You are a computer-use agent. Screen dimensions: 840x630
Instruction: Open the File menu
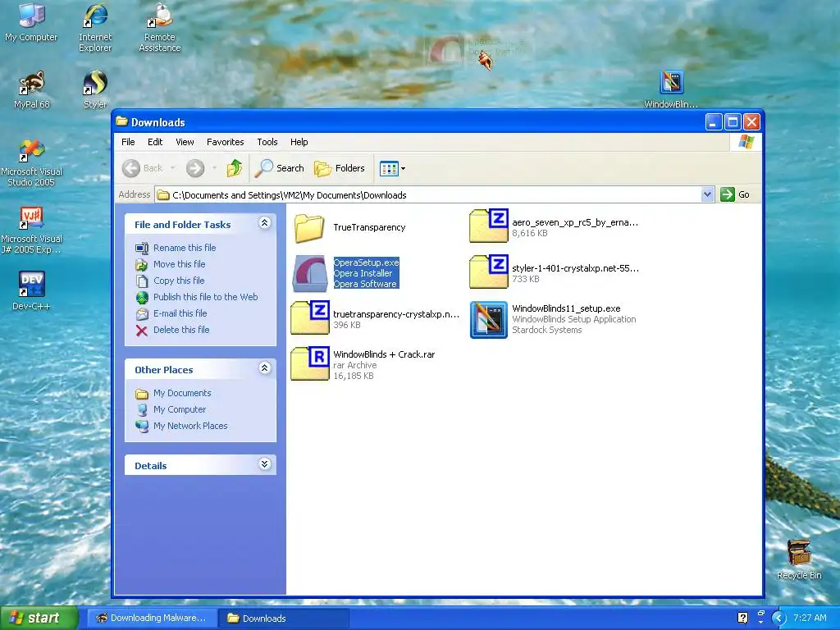[x=128, y=142]
